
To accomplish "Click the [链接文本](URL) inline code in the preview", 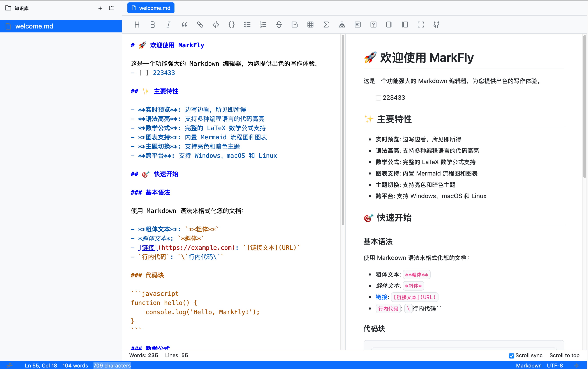I will 415,297.
